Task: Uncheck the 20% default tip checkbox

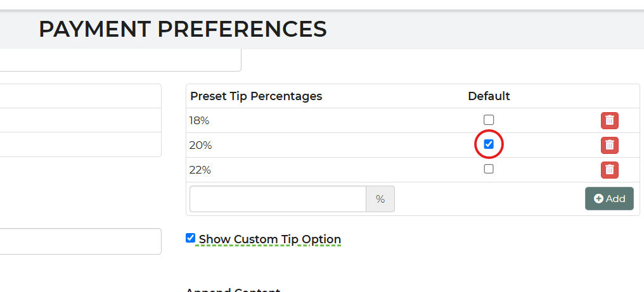Action: pos(488,144)
